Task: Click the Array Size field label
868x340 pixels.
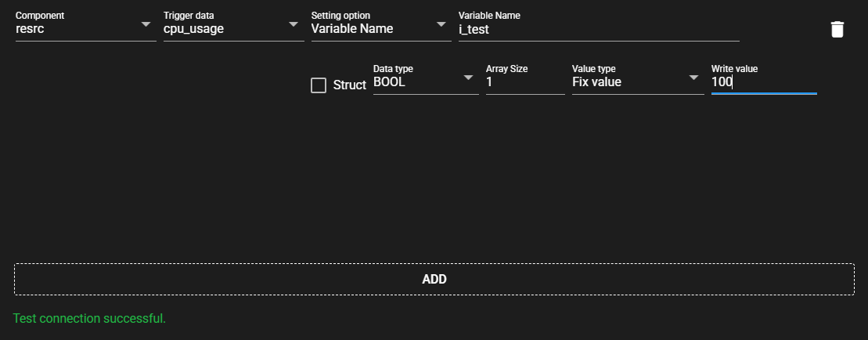Action: (506, 69)
